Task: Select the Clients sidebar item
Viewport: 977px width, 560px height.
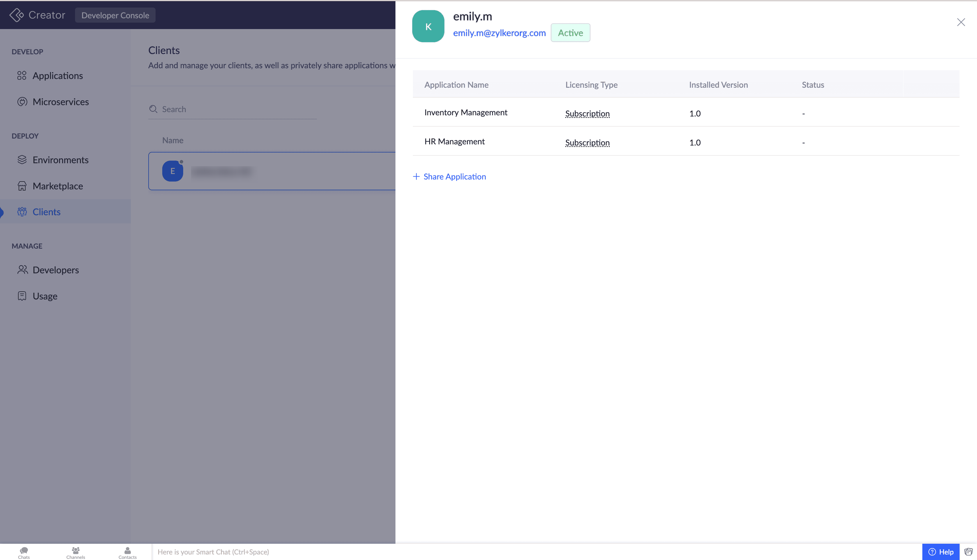Action: point(46,212)
